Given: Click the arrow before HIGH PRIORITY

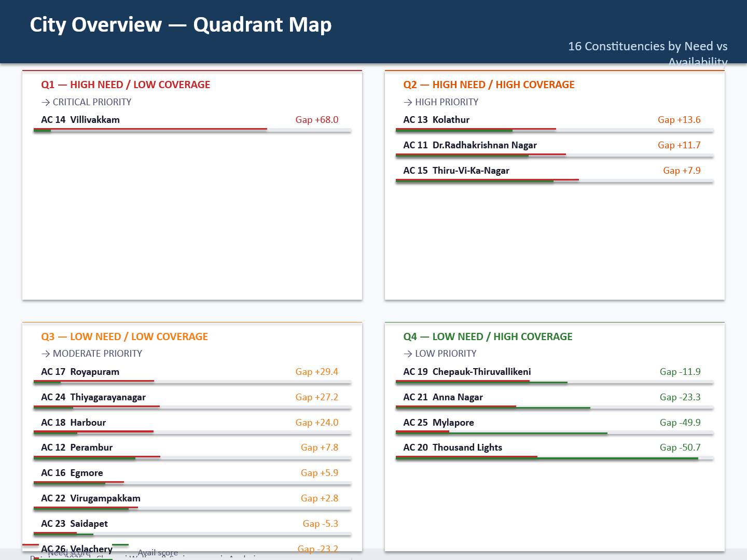Looking at the screenshot, I should (408, 103).
